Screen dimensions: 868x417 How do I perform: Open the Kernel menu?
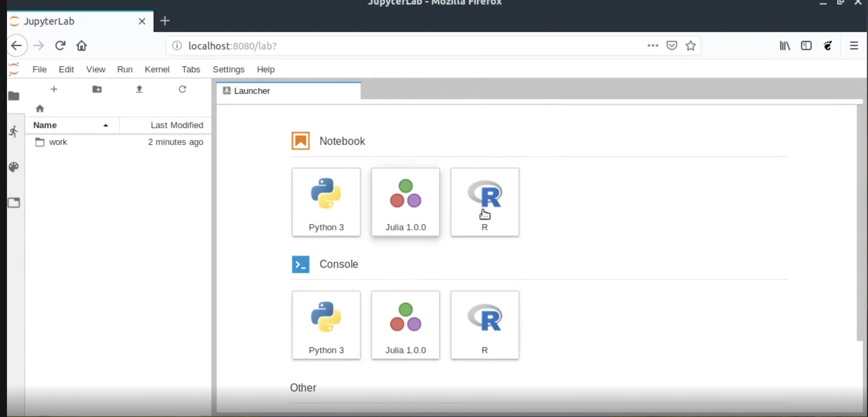pyautogui.click(x=157, y=69)
